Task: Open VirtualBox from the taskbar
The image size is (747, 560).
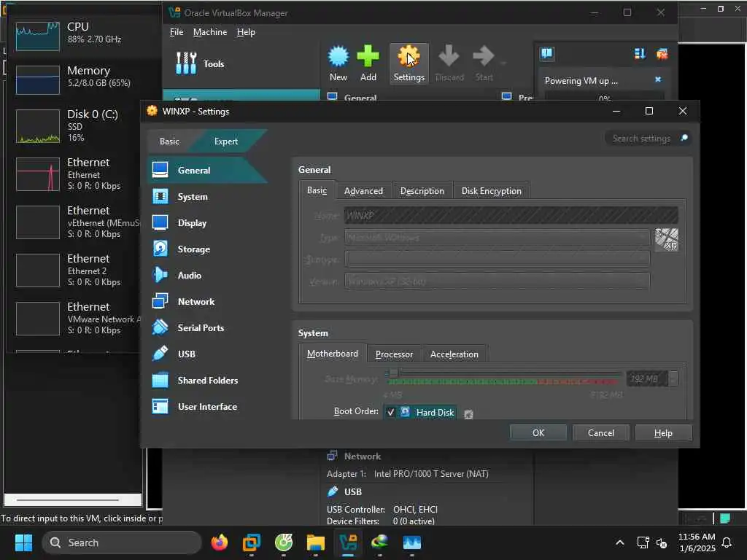Action: pos(348,542)
